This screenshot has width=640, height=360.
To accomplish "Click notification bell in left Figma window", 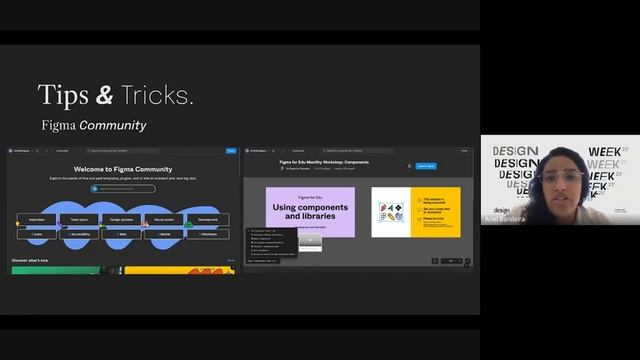I will tap(38, 151).
